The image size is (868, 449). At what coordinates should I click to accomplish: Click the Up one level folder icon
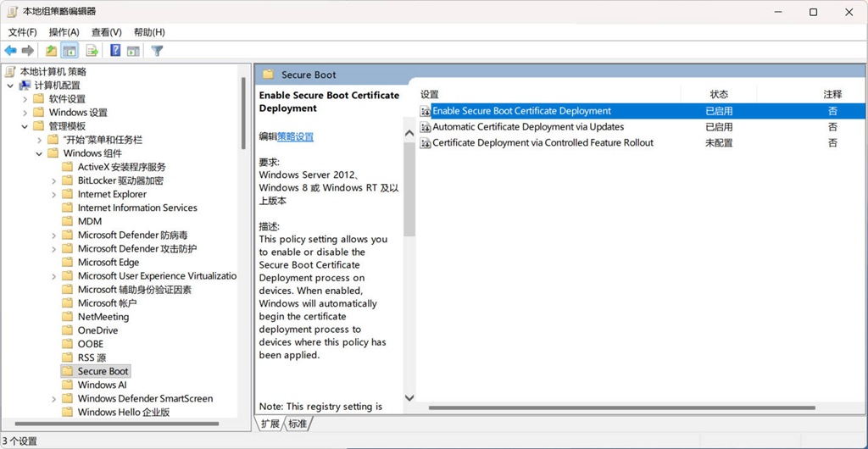pos(52,51)
